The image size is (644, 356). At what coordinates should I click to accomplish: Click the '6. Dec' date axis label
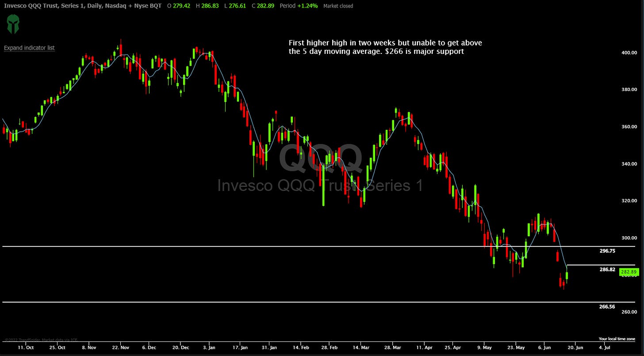(149, 348)
